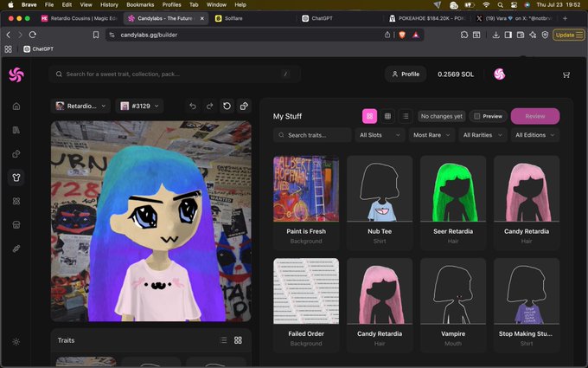Click the Review button

535,116
